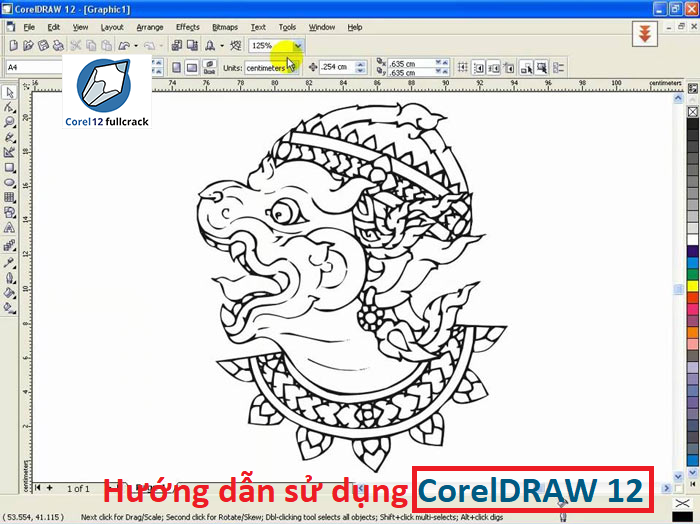Select the Text tool
This screenshot has width=700, height=524.
point(9,228)
